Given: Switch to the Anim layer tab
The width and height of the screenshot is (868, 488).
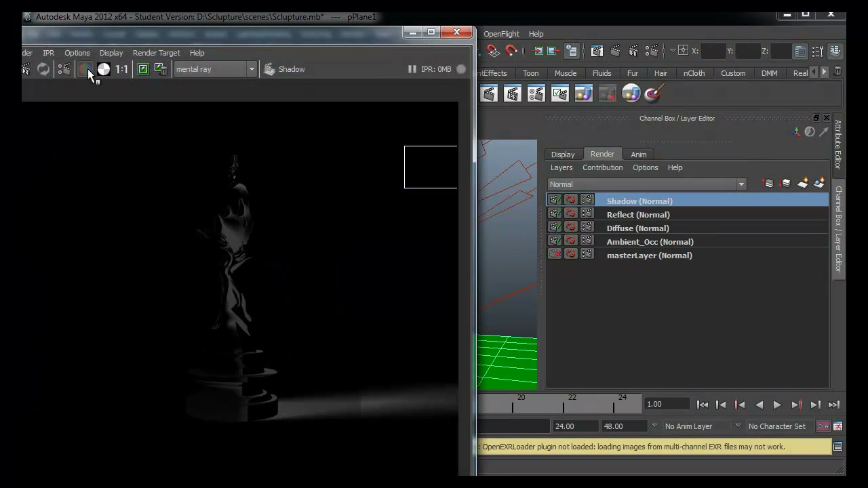Looking at the screenshot, I should tap(639, 155).
